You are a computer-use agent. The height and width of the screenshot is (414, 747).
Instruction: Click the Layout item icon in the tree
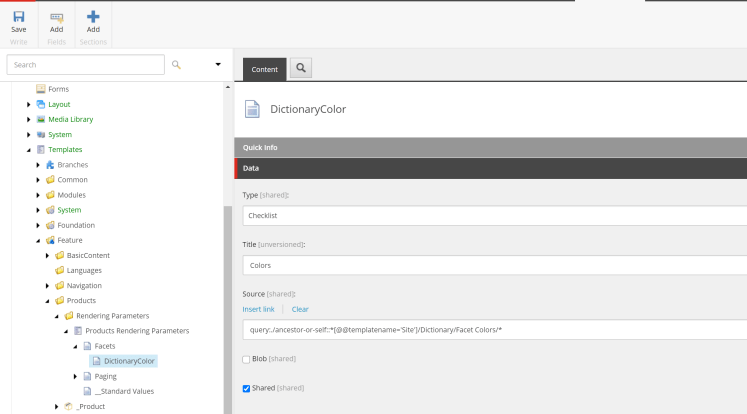pyautogui.click(x=40, y=104)
